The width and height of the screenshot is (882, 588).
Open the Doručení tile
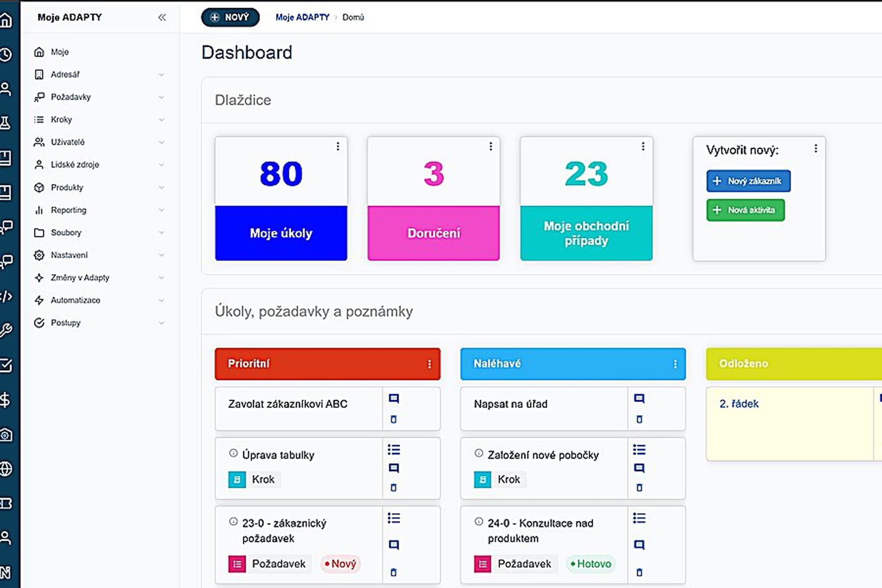point(433,199)
